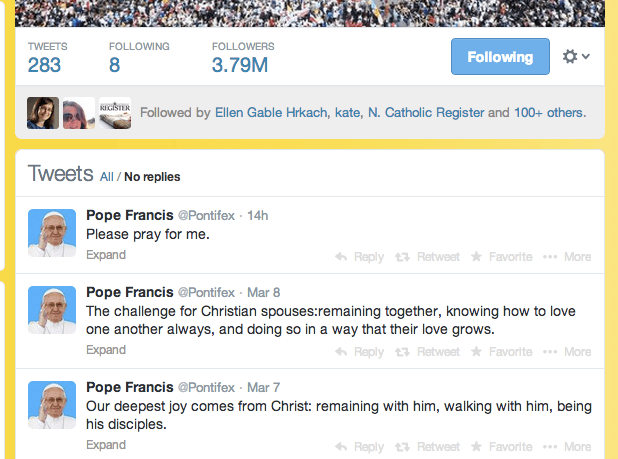Open the gear settings dropdown

[576, 56]
